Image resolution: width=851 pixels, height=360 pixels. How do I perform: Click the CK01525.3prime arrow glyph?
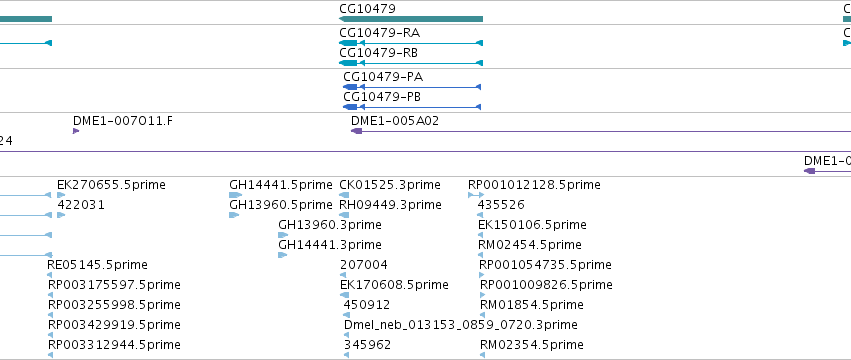coord(344,195)
